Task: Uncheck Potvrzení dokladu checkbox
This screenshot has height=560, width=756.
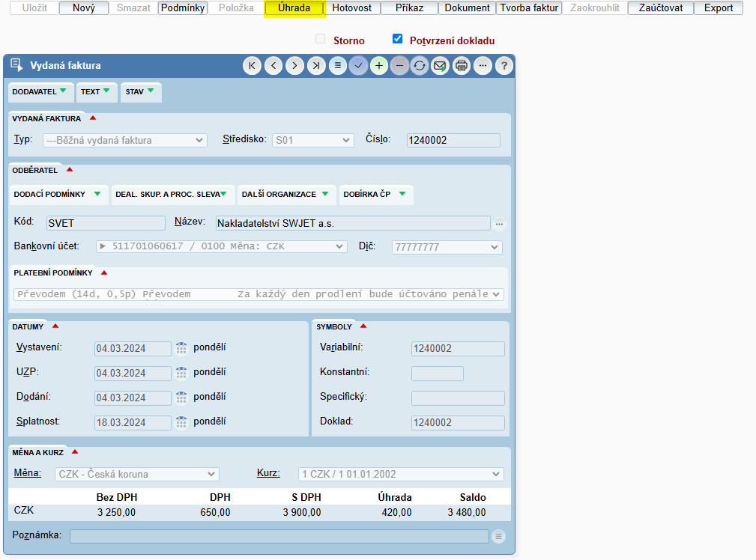Action: tap(397, 38)
